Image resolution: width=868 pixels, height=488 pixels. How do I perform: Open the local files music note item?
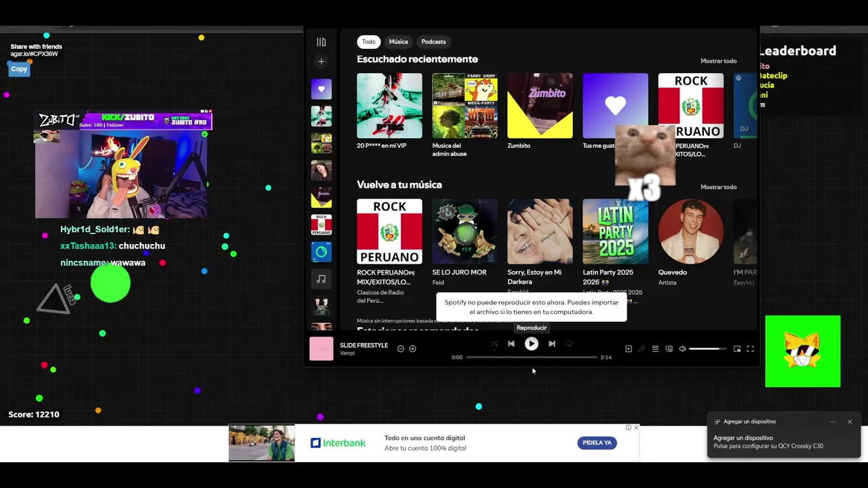click(x=321, y=279)
